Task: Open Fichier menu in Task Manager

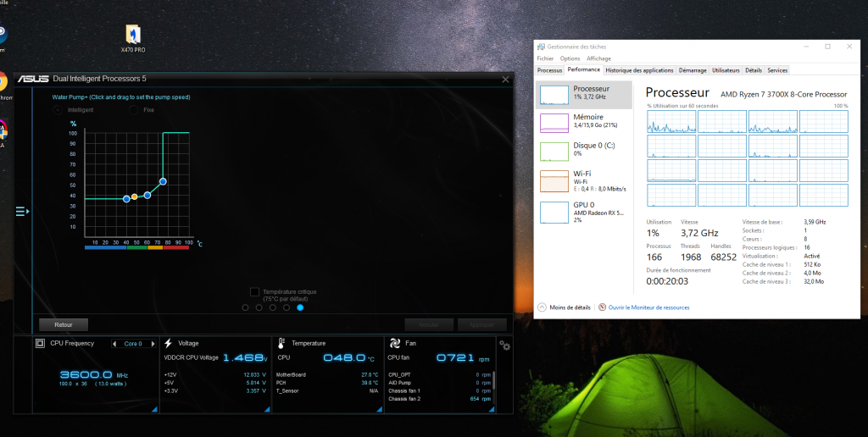Action: (545, 58)
